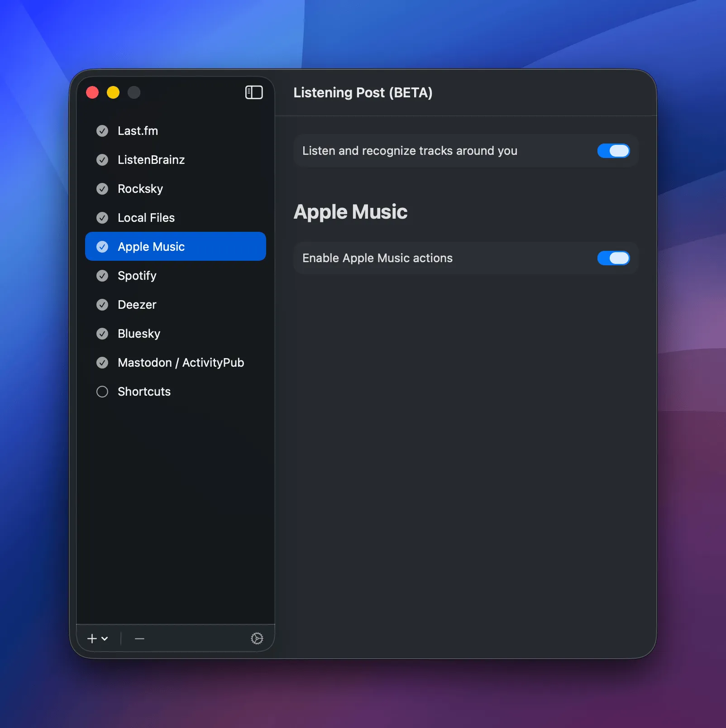The height and width of the screenshot is (728, 726).
Task: Click the sidebar toggle icon in the titlebar
Action: pyautogui.click(x=253, y=92)
